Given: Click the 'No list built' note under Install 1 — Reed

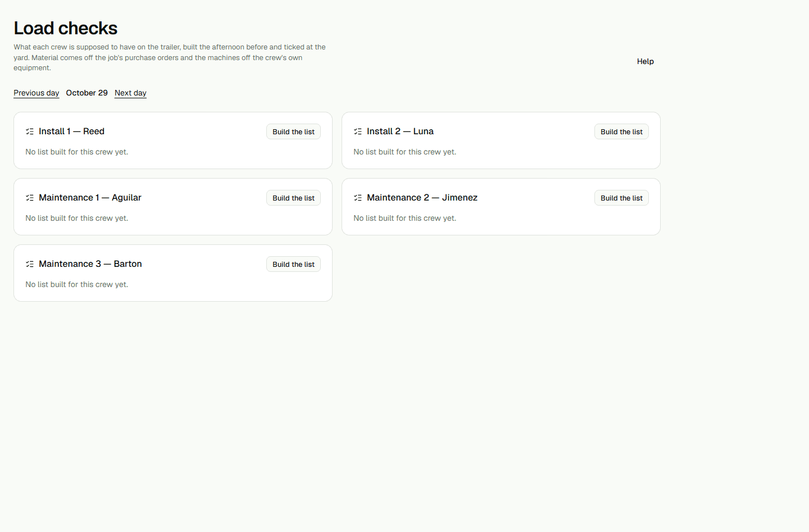Looking at the screenshot, I should (x=76, y=152).
